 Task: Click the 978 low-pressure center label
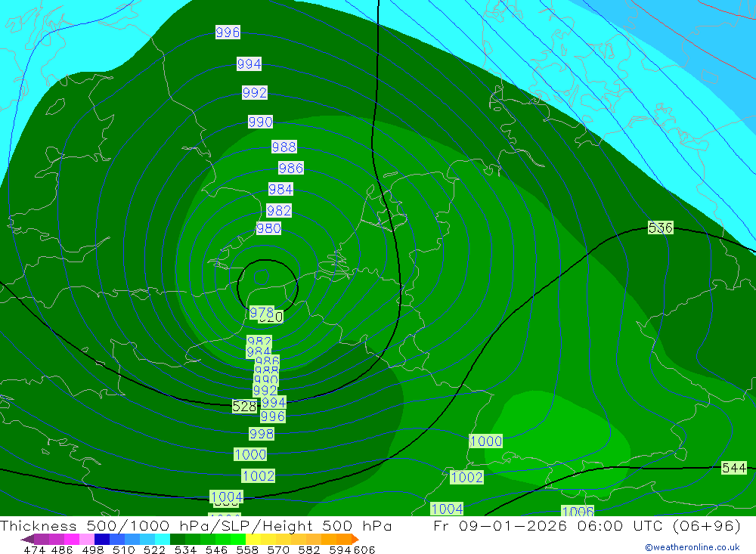point(262,313)
